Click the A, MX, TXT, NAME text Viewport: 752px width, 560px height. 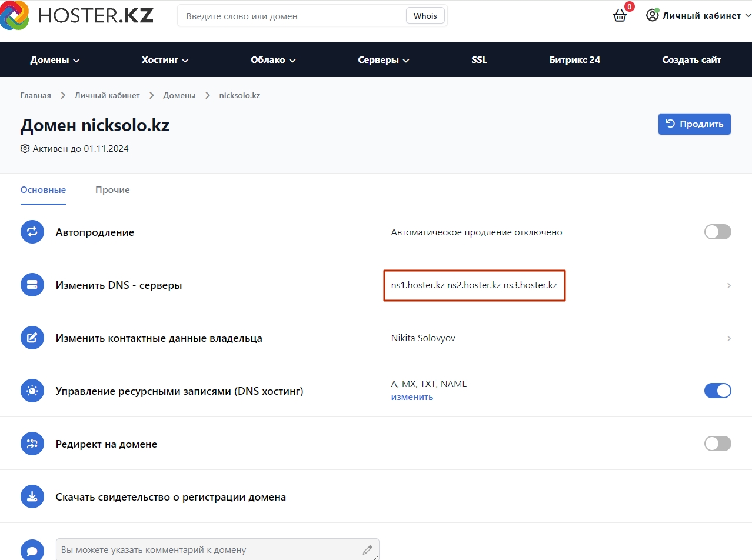click(x=429, y=384)
